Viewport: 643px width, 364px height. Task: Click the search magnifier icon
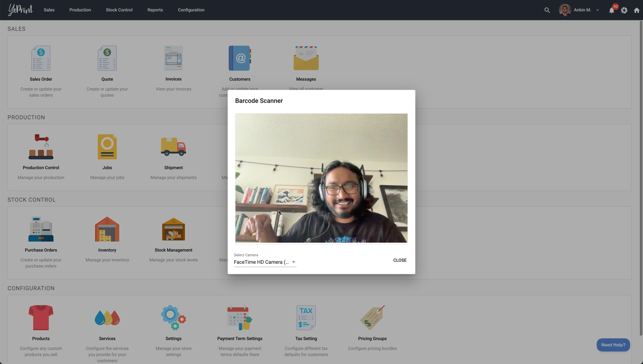(547, 10)
